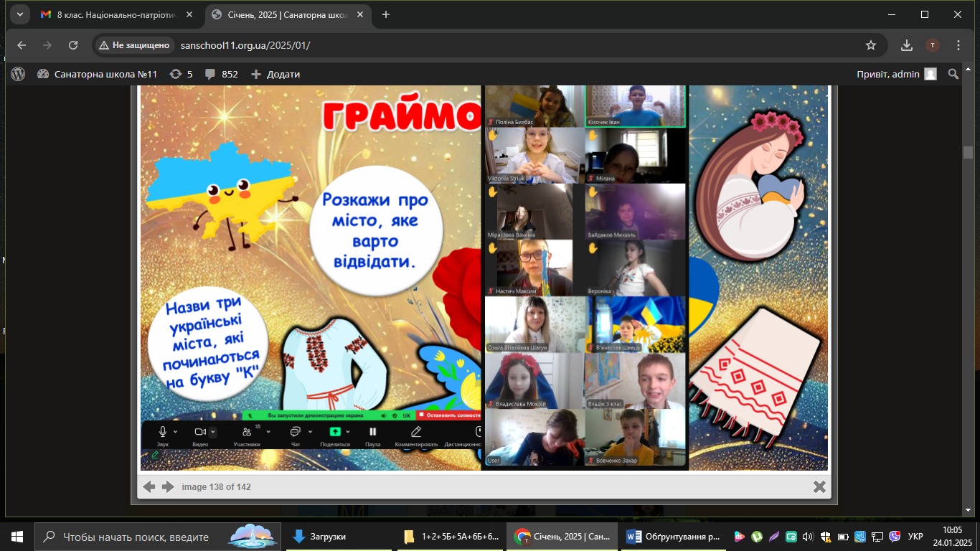Open the 'Не защищено' site security info
The height and width of the screenshot is (551, 980).
click(x=135, y=45)
